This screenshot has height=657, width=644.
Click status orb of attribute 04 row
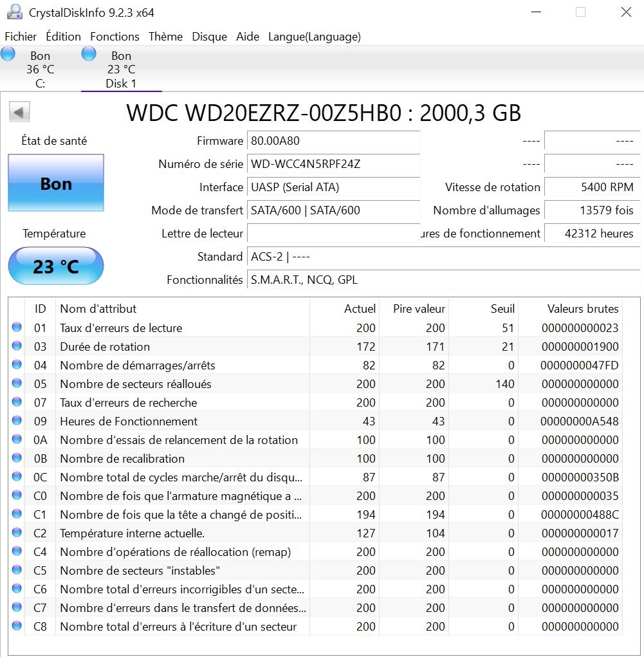17,364
